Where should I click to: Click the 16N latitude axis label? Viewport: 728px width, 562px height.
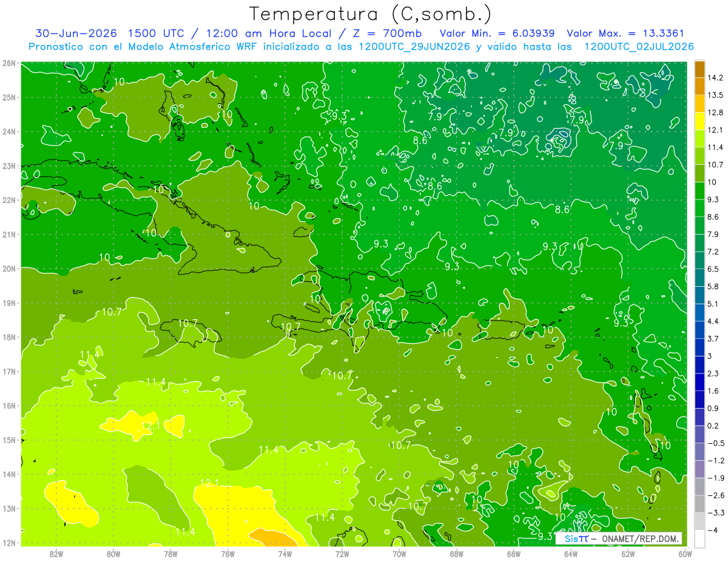pyautogui.click(x=9, y=406)
